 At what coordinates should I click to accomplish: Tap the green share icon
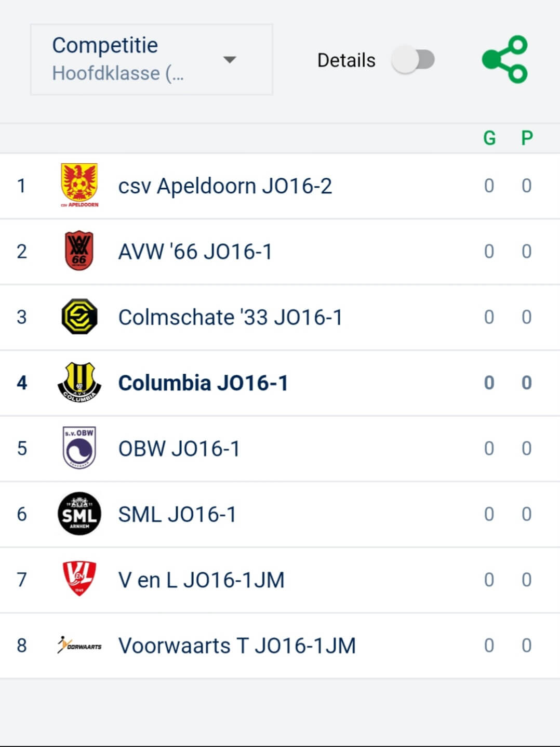pos(505,59)
